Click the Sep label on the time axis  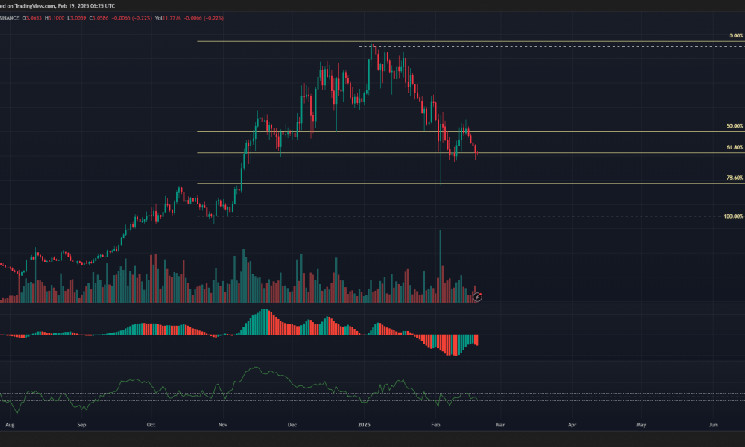pyautogui.click(x=82, y=425)
